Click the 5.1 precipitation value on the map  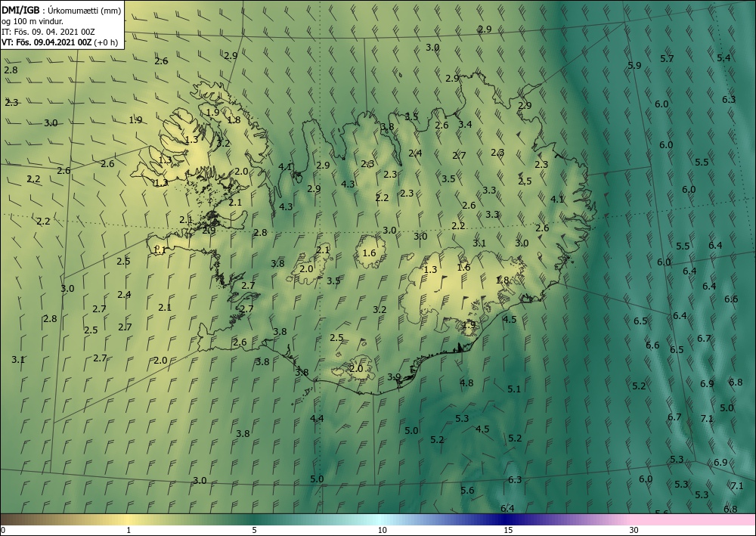coord(514,389)
